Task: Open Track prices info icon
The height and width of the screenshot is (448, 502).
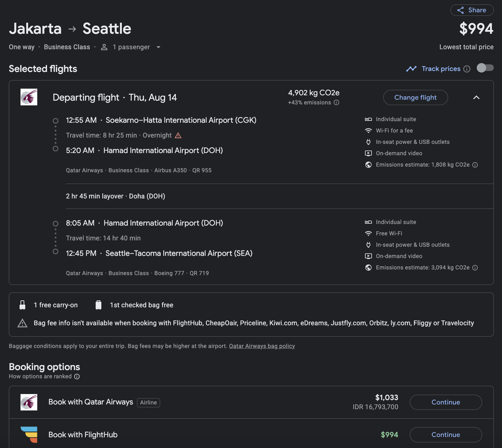Action: coord(467,69)
